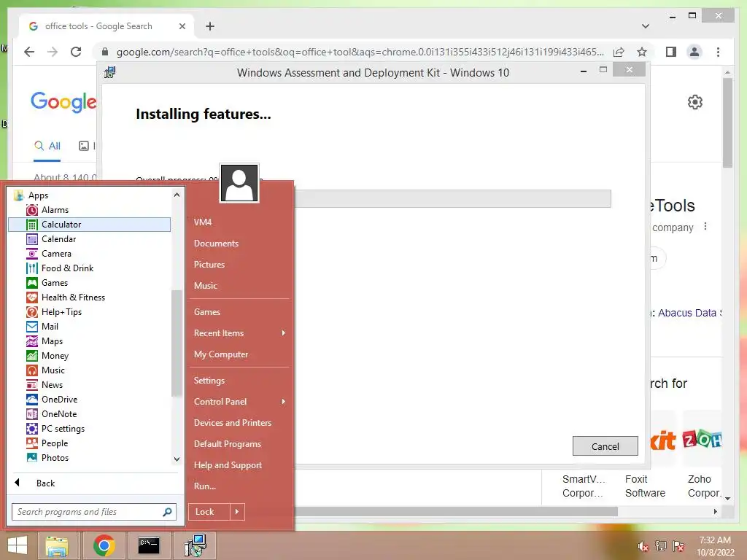Open the News app icon
The height and width of the screenshot is (560, 747).
pos(32,385)
